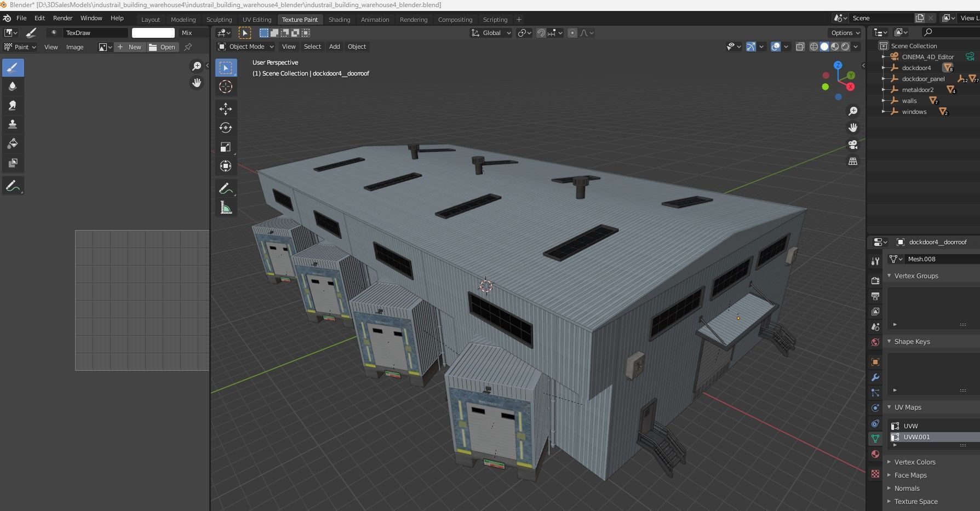
Task: Activate the Scale tool
Action: point(226,147)
